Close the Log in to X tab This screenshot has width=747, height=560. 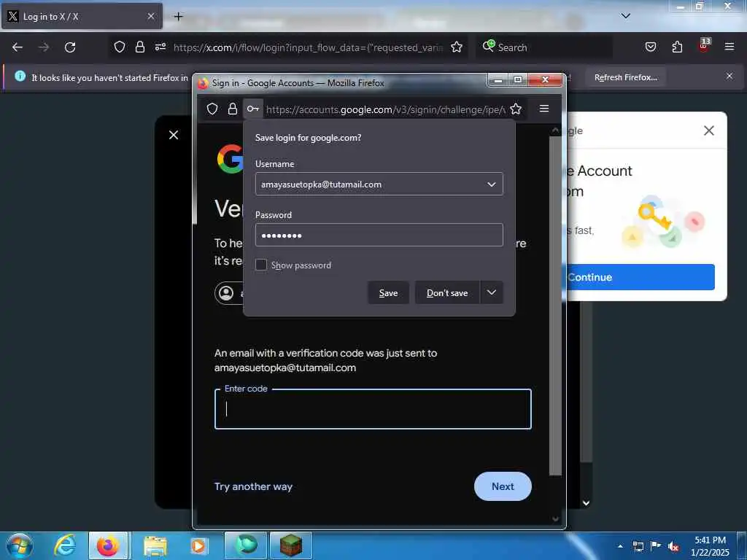pyautogui.click(x=151, y=16)
